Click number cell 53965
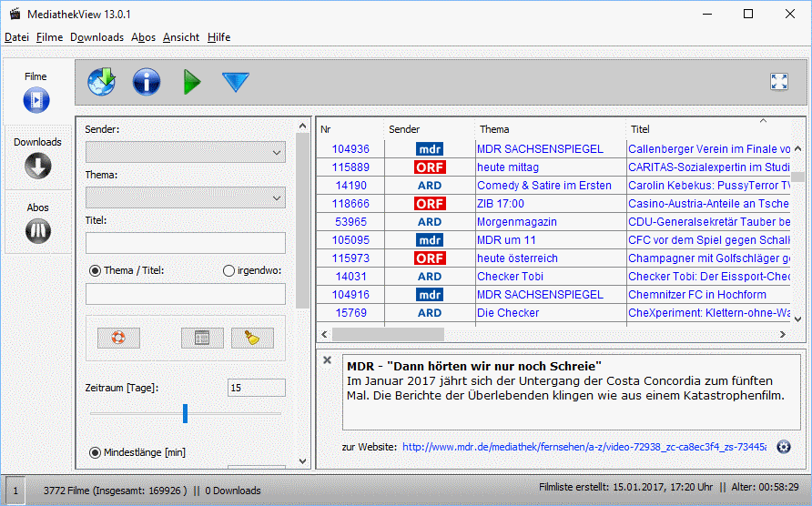Screen dimensions: 812x506 (351, 222)
